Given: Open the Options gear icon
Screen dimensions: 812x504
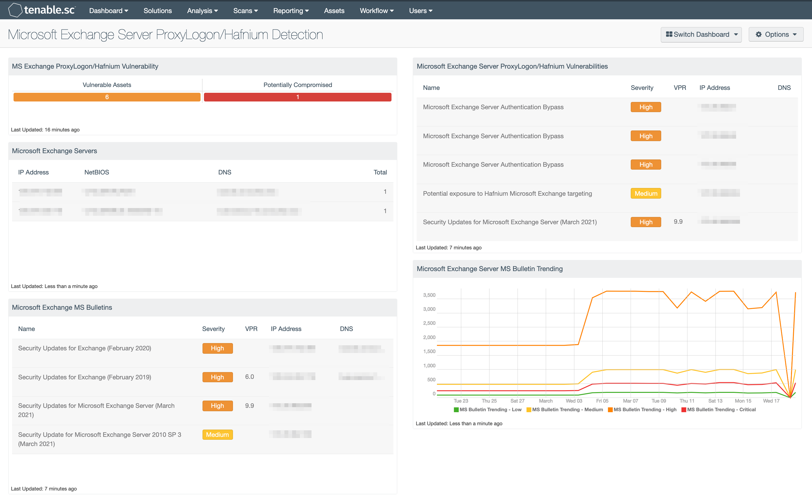Looking at the screenshot, I should point(759,34).
